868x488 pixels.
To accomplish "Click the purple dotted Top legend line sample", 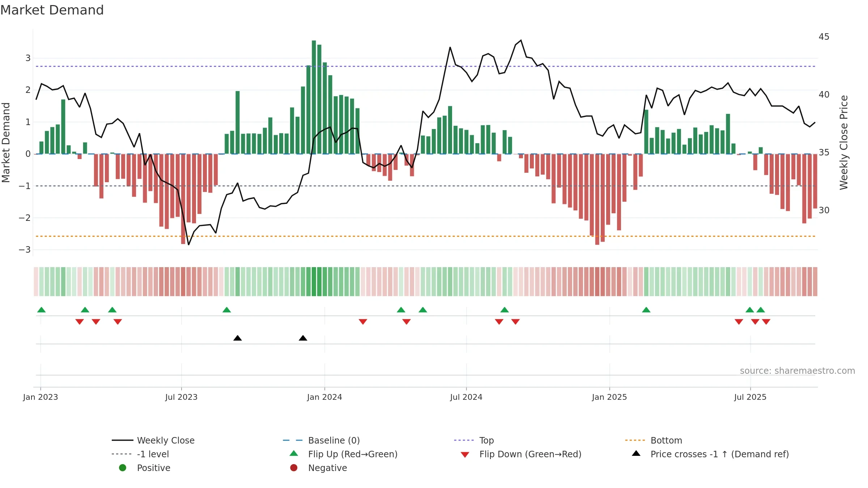I will [464, 440].
